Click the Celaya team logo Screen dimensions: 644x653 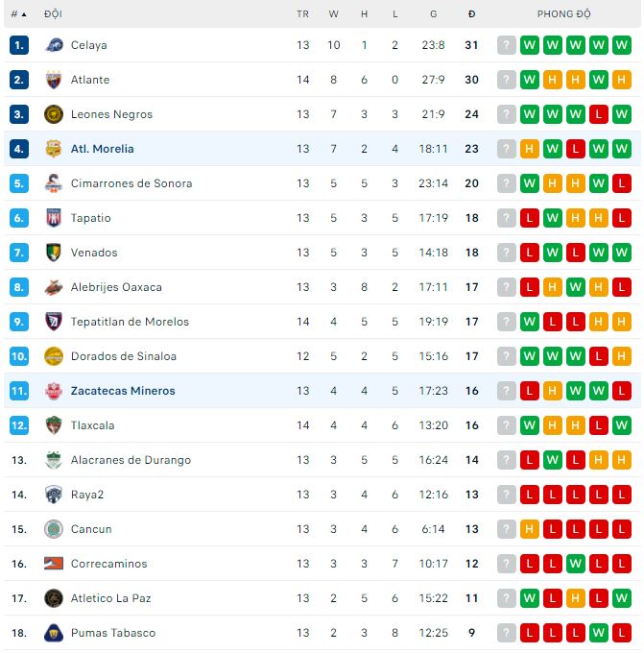click(54, 45)
